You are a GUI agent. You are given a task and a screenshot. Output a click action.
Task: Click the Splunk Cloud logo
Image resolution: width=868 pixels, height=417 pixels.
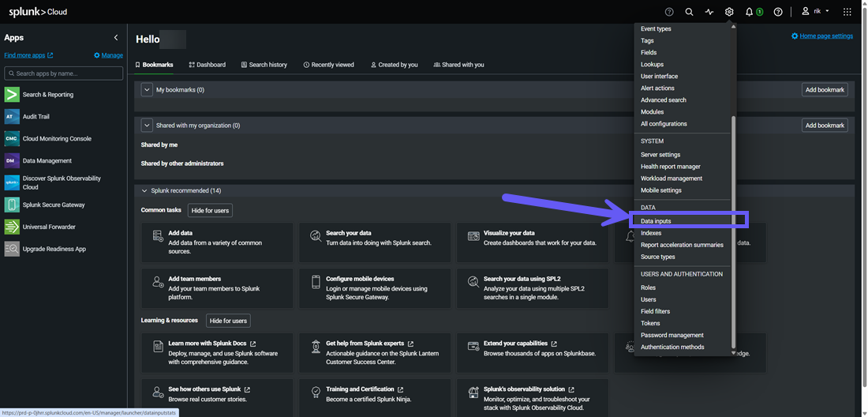pyautogui.click(x=38, y=12)
